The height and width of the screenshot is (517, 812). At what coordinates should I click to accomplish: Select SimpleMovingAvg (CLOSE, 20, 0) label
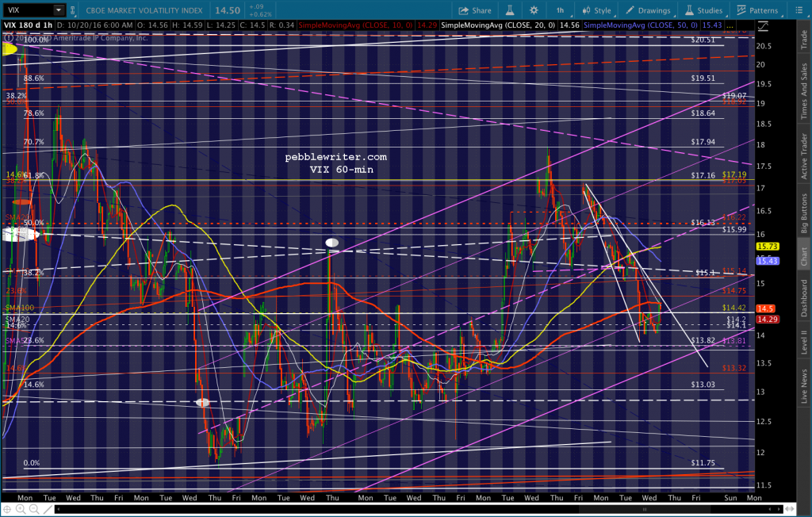(x=498, y=25)
